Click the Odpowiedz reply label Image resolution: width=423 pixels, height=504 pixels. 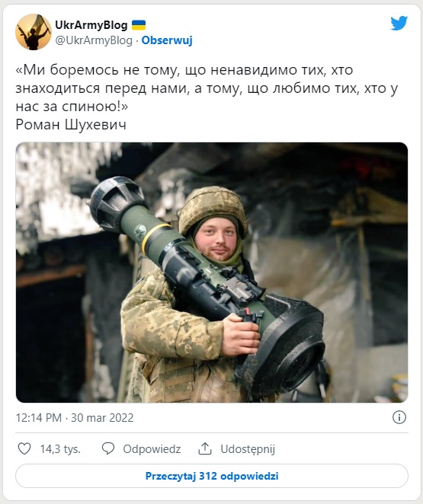click(x=152, y=448)
